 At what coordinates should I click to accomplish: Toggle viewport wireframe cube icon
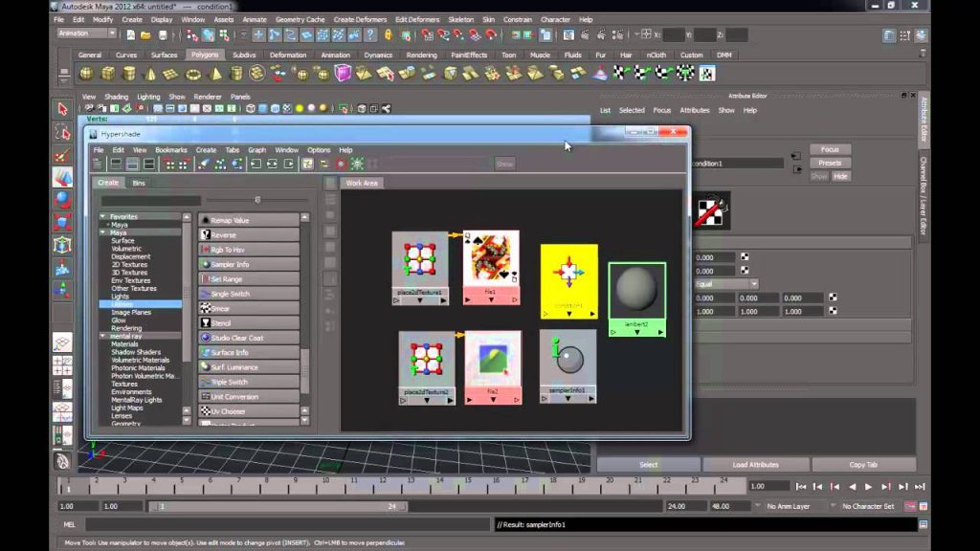point(251,109)
